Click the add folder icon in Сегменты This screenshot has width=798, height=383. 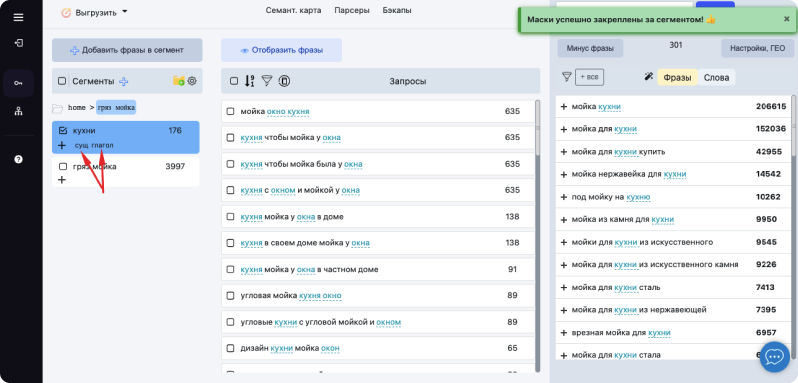[179, 80]
